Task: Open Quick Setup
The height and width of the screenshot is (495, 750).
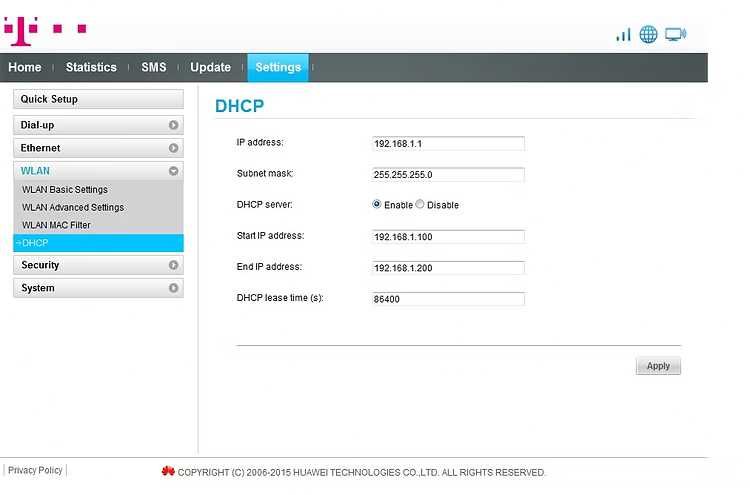Action: [99, 99]
